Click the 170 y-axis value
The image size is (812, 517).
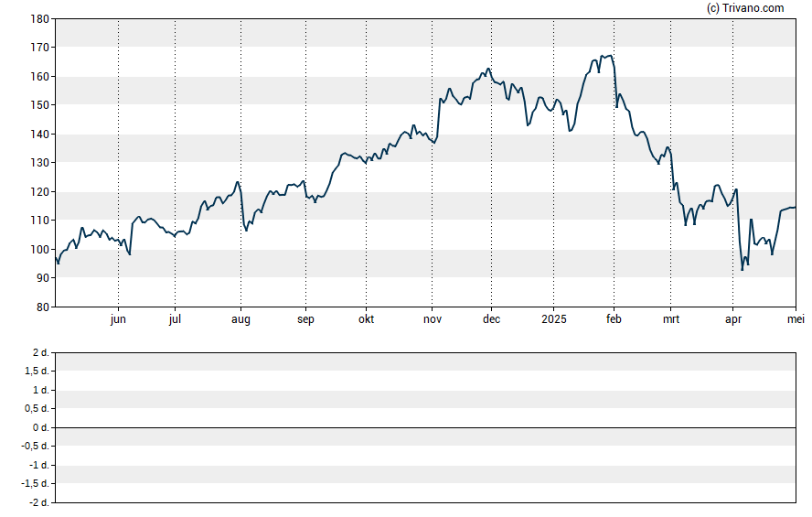pos(40,48)
